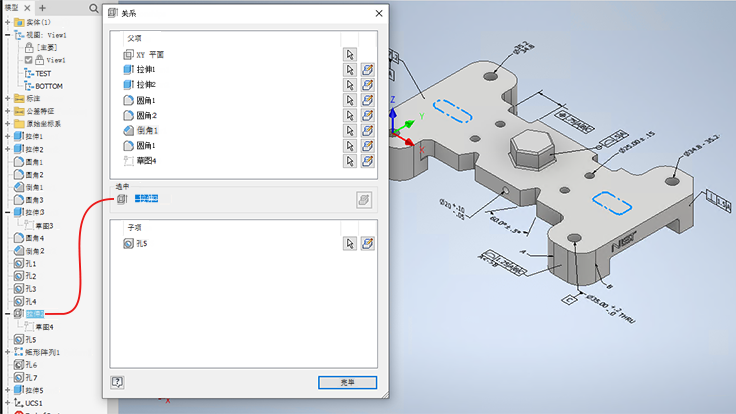736x414 pixels.
Task: Toggle the View1 checkbox in browser
Action: 29,60
